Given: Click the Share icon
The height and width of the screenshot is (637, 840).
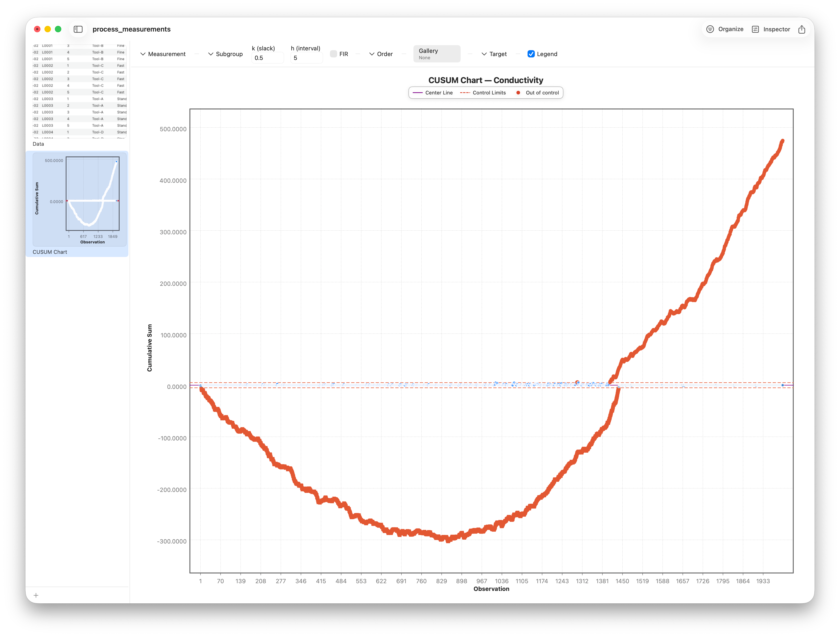Looking at the screenshot, I should [x=801, y=29].
